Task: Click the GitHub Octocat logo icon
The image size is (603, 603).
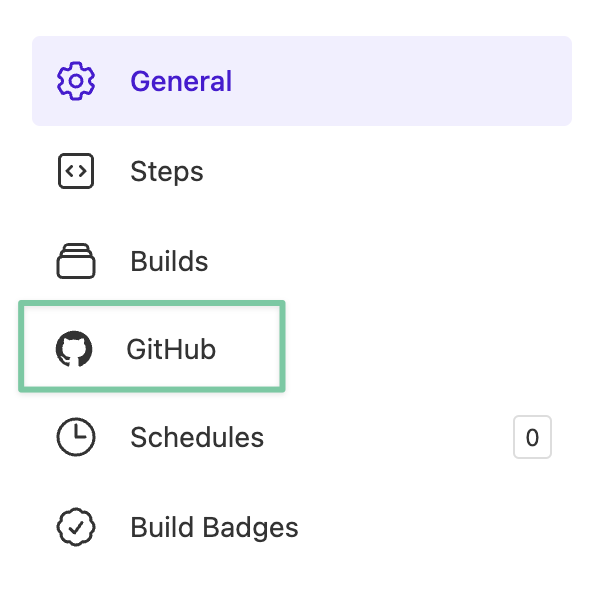Action: point(73,349)
